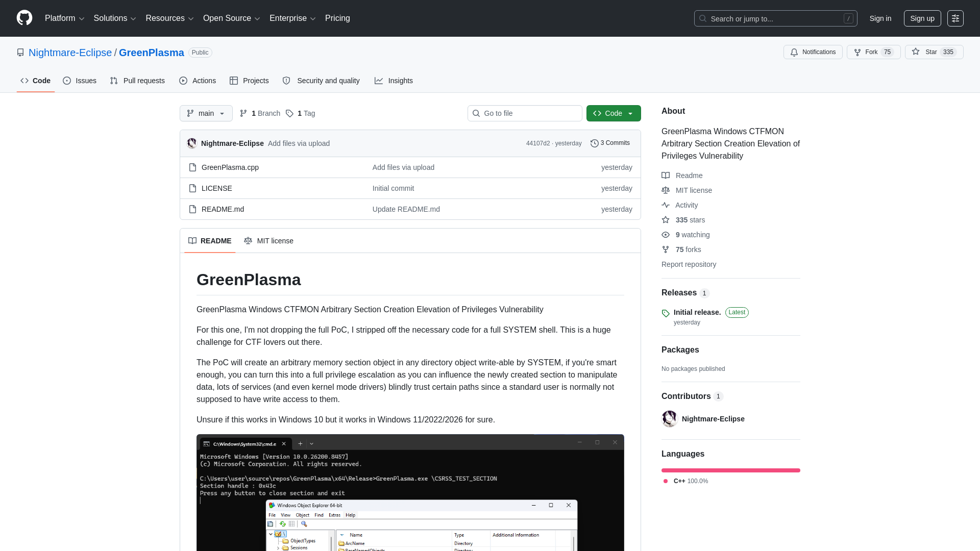Open Nightmare-Eclipse contributor name link
The image size is (980, 551).
(x=713, y=419)
